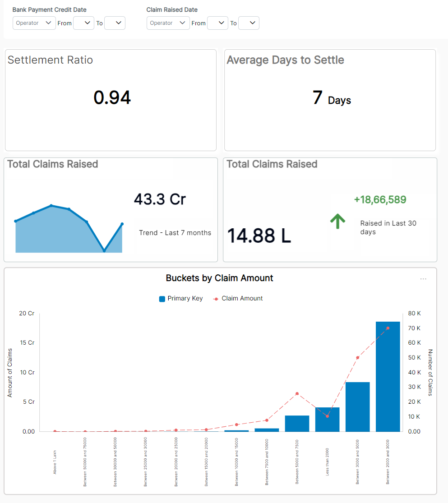Open Bank Payment Credit Date From dropdown
448x503 pixels.
[83, 23]
